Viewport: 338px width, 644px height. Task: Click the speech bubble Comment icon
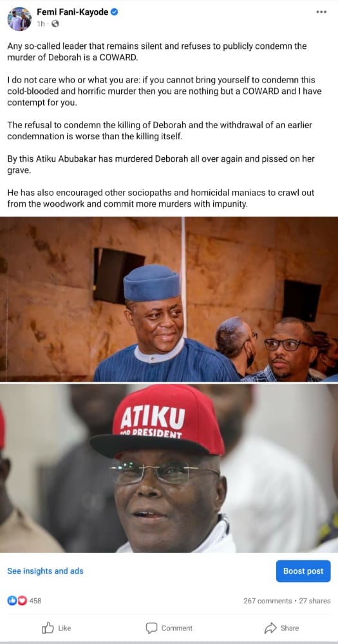(151, 628)
